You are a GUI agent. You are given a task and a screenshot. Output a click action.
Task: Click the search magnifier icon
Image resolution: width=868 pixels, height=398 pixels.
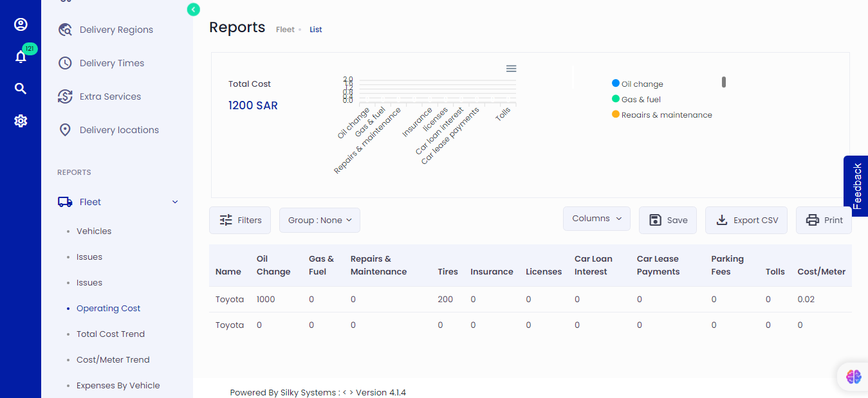coord(21,88)
